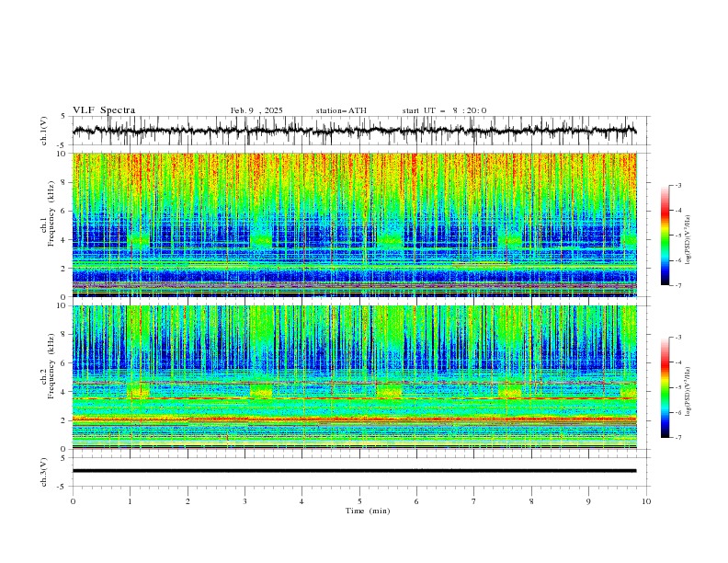
Task: Click time axis tick label "3"
Action: [245, 501]
